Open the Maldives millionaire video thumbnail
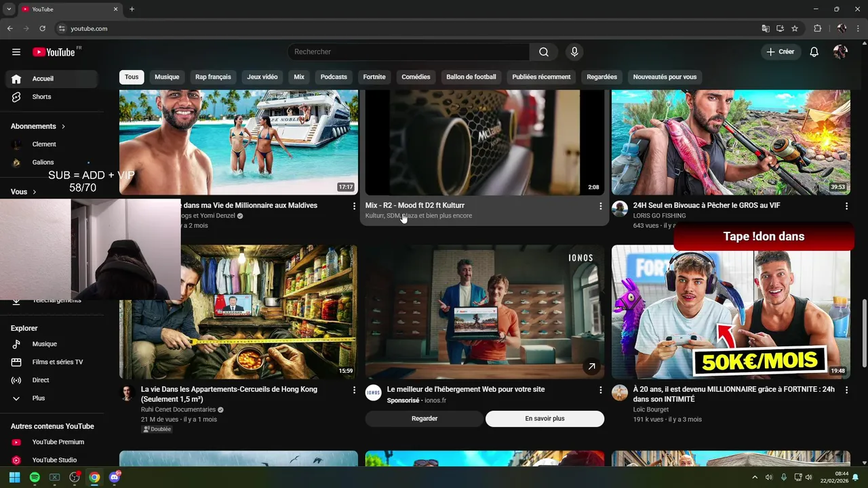This screenshot has width=868, height=488. 239,142
